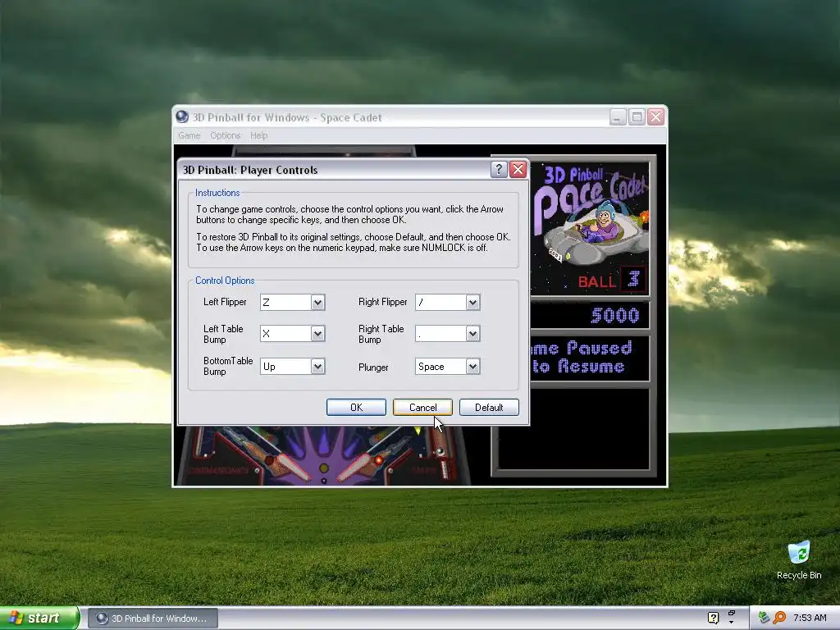Click the help question tray icon
Image resolution: width=840 pixels, height=630 pixels.
tap(713, 618)
